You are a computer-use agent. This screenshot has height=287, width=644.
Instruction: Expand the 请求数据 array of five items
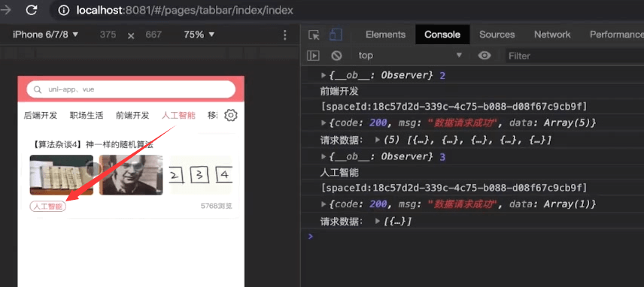[x=378, y=140]
